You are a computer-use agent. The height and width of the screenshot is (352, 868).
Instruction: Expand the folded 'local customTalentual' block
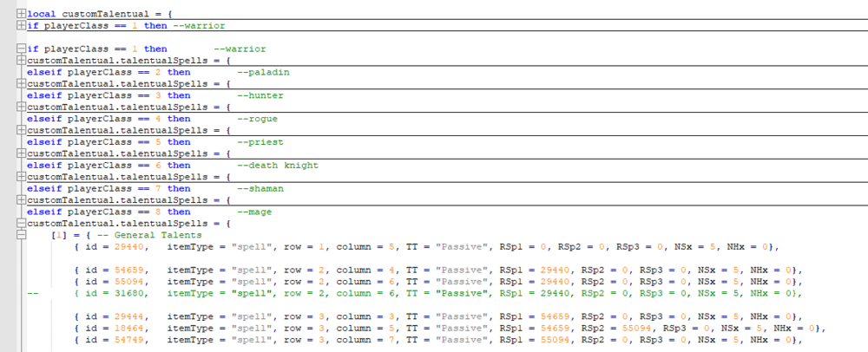pos(21,14)
